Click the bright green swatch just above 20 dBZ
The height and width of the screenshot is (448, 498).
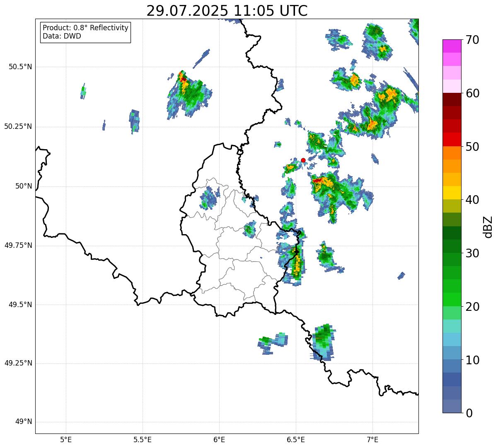pyautogui.click(x=452, y=300)
